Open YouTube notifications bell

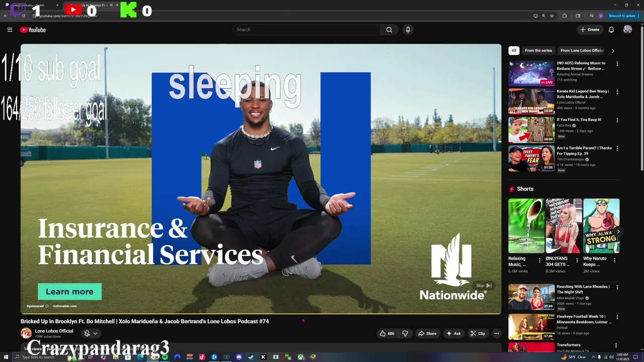[x=611, y=30]
